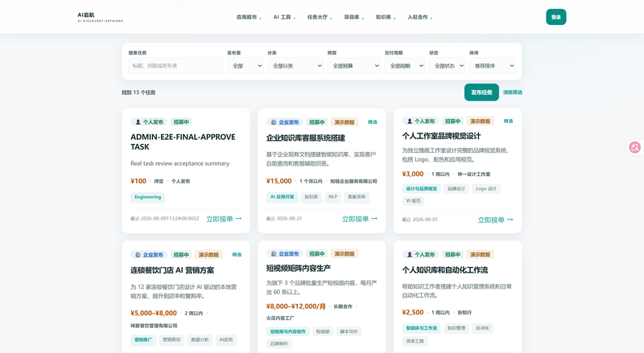Screen dimensions: 644x353
Task: Expand the 应用超市 nav menu
Action: click(249, 17)
